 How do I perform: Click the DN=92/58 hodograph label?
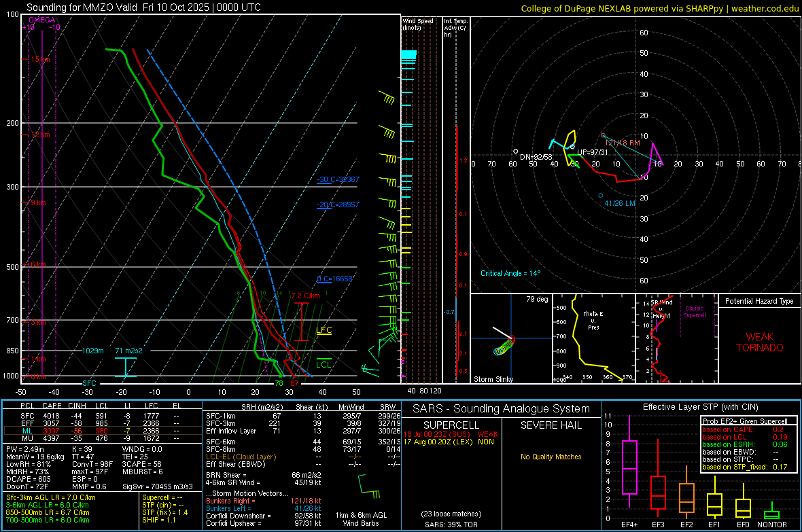(536, 157)
